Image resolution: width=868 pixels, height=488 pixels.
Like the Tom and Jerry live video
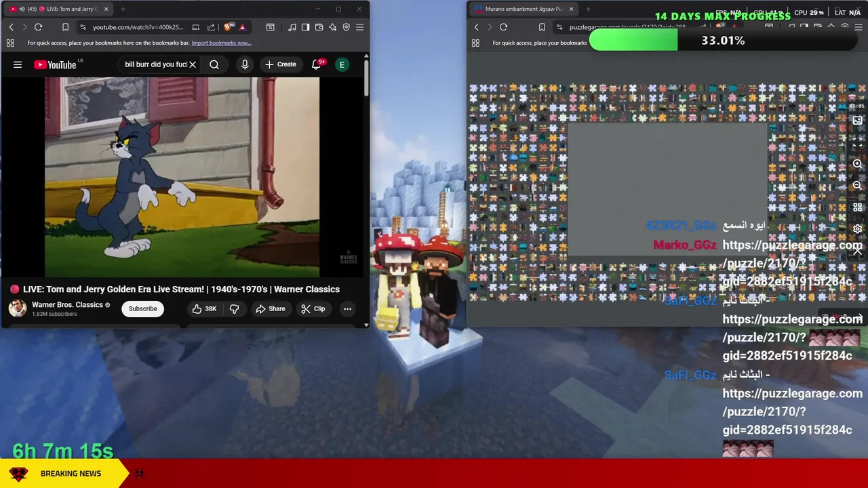pyautogui.click(x=204, y=308)
